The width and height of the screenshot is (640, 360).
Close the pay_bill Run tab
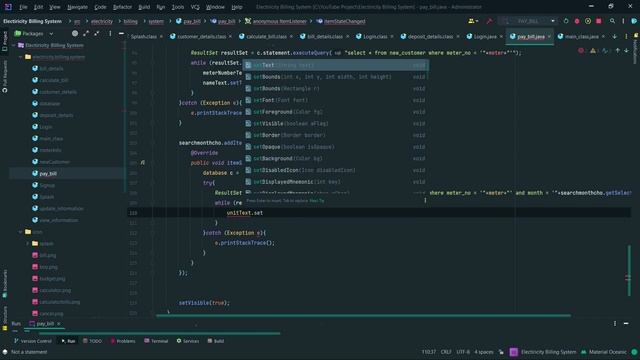click(59, 324)
